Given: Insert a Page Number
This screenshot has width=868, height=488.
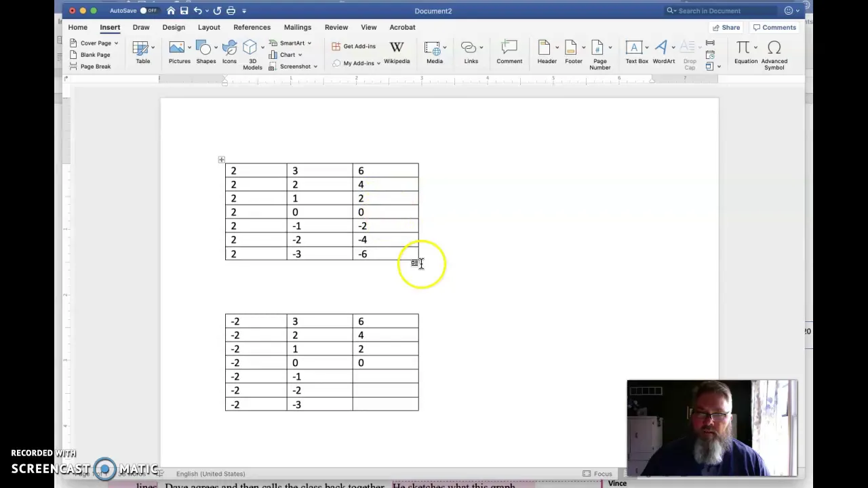Looking at the screenshot, I should 599,55.
